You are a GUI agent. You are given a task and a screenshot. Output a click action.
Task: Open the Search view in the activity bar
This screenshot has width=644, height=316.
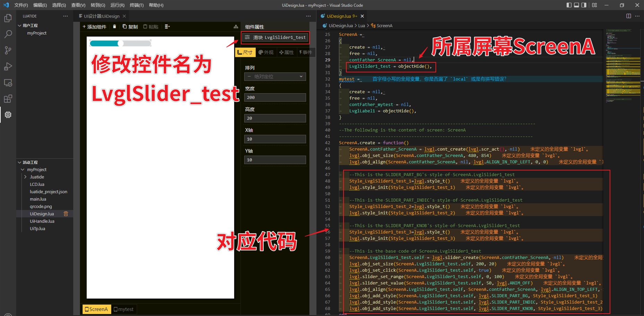coord(8,34)
